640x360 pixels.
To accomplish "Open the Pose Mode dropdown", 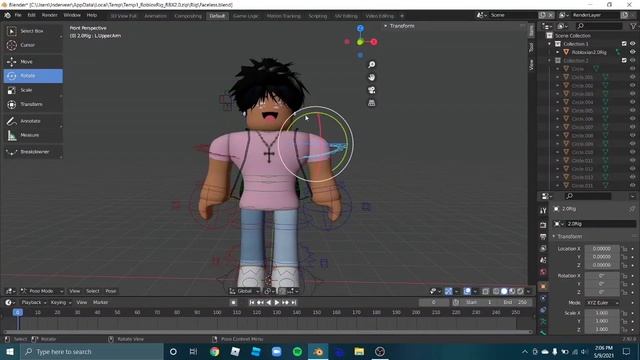I will [42, 291].
